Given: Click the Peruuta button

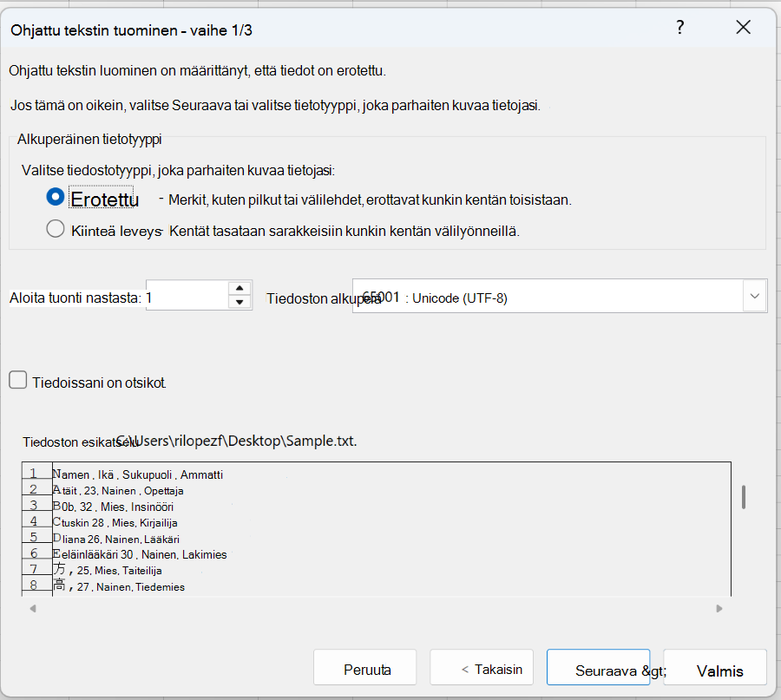Looking at the screenshot, I should [x=365, y=668].
